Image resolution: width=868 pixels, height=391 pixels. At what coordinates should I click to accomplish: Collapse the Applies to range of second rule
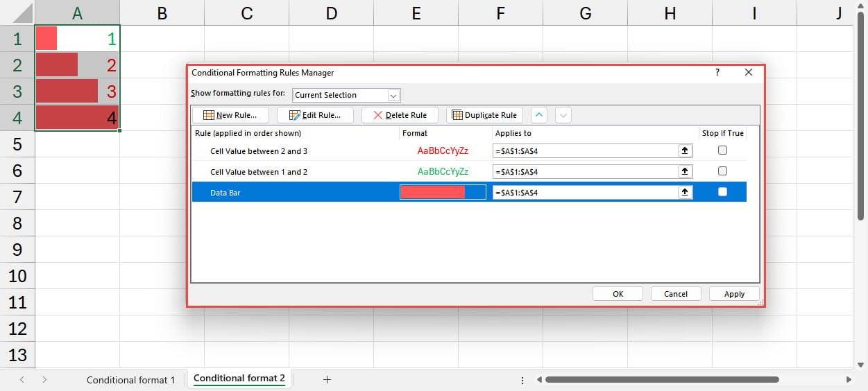[x=685, y=171]
